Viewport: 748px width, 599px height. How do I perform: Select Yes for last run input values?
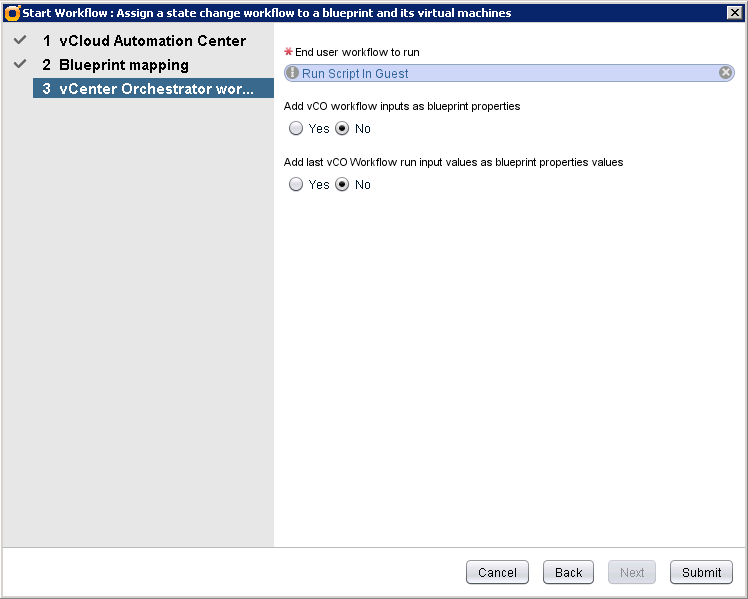(295, 185)
